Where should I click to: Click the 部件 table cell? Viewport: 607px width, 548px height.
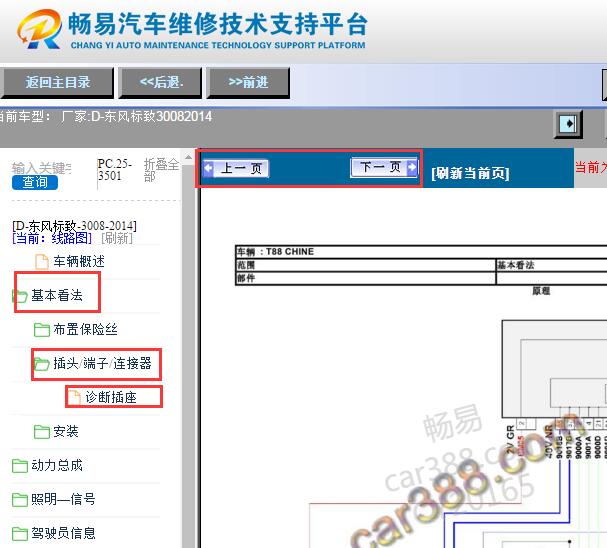coord(365,278)
